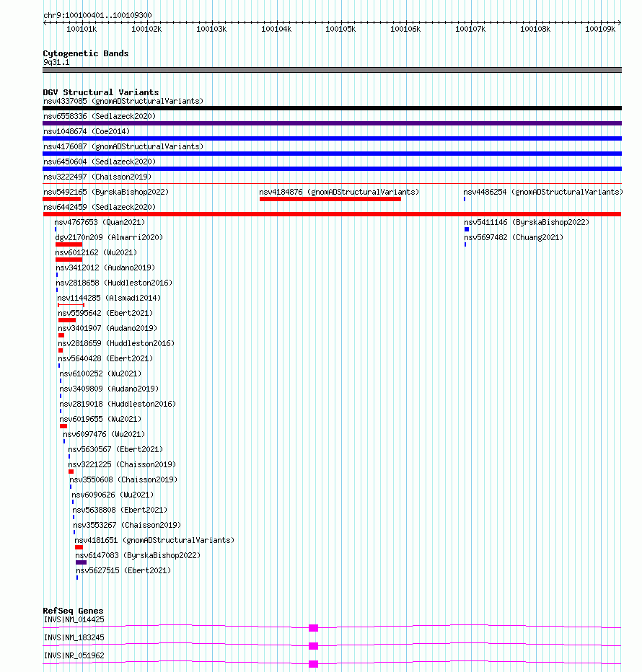Open nsv6100252 (Wu2021) label
This screenshot has width=642, height=672.
click(100, 373)
